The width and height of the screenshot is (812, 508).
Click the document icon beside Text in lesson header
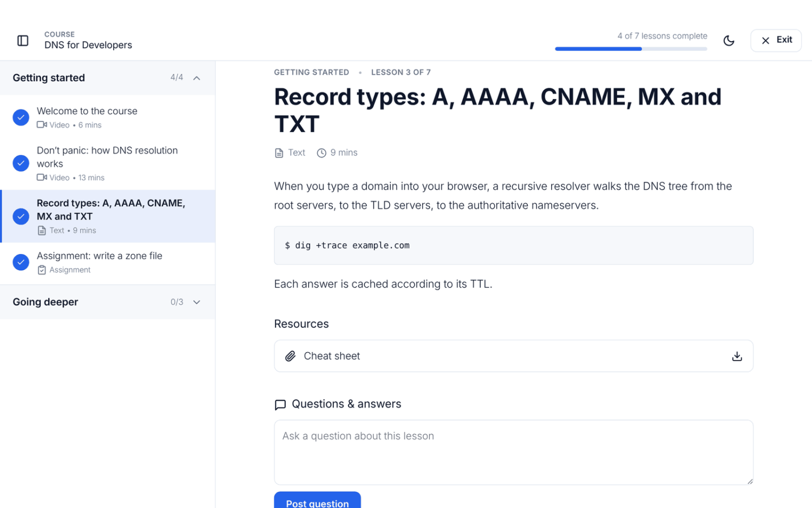pos(279,153)
